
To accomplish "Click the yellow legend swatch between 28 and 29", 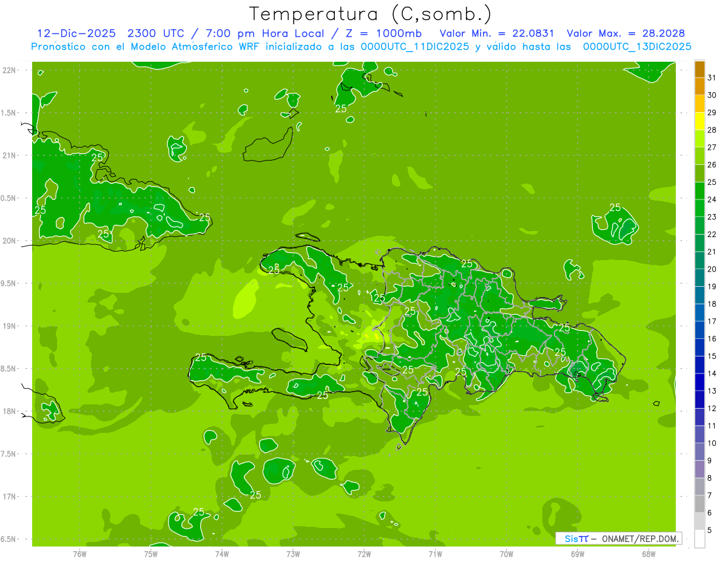I will [x=699, y=121].
